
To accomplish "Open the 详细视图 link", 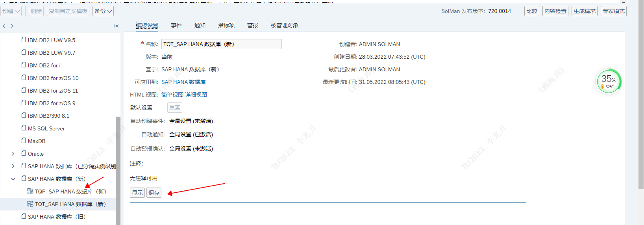I will [196, 95].
